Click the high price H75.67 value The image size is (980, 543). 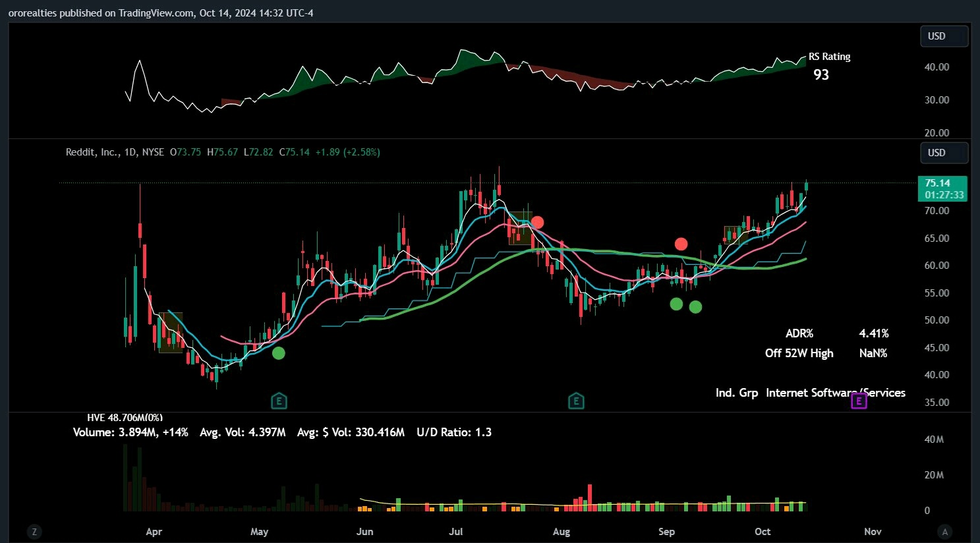point(222,152)
